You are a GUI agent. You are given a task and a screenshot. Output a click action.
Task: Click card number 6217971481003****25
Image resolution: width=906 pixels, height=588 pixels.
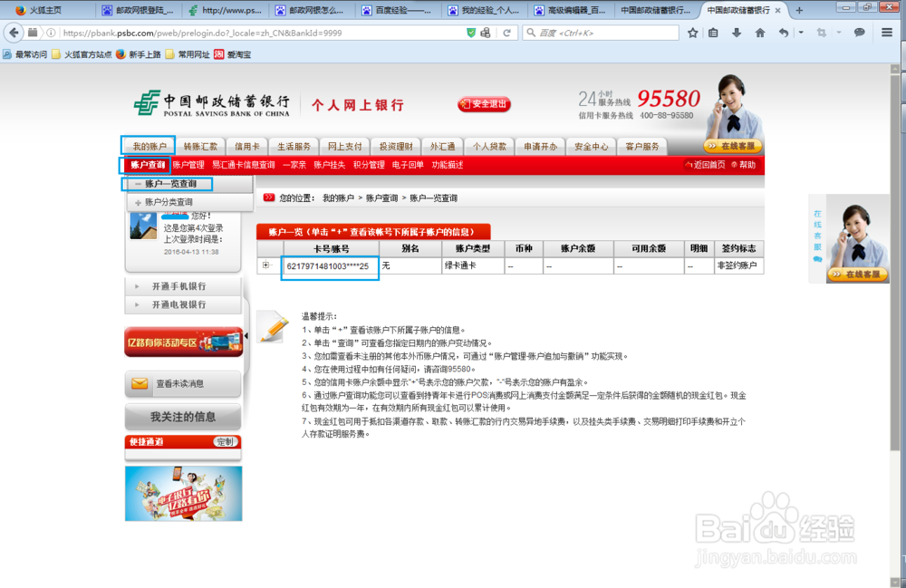click(328, 265)
